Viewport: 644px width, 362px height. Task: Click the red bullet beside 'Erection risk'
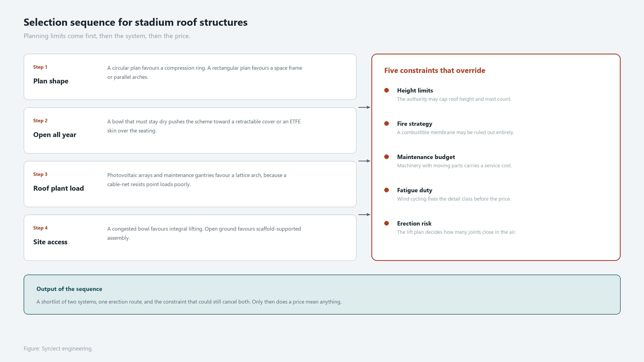click(387, 223)
